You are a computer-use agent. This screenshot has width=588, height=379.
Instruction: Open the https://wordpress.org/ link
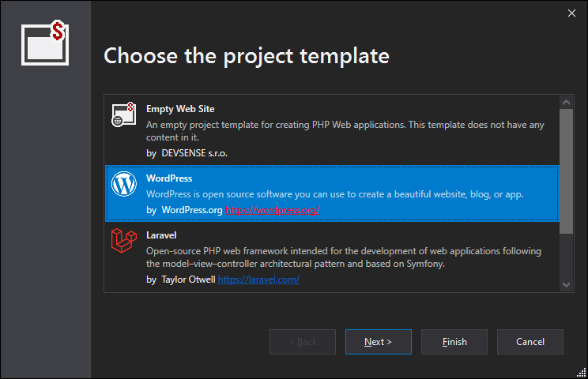pos(273,210)
